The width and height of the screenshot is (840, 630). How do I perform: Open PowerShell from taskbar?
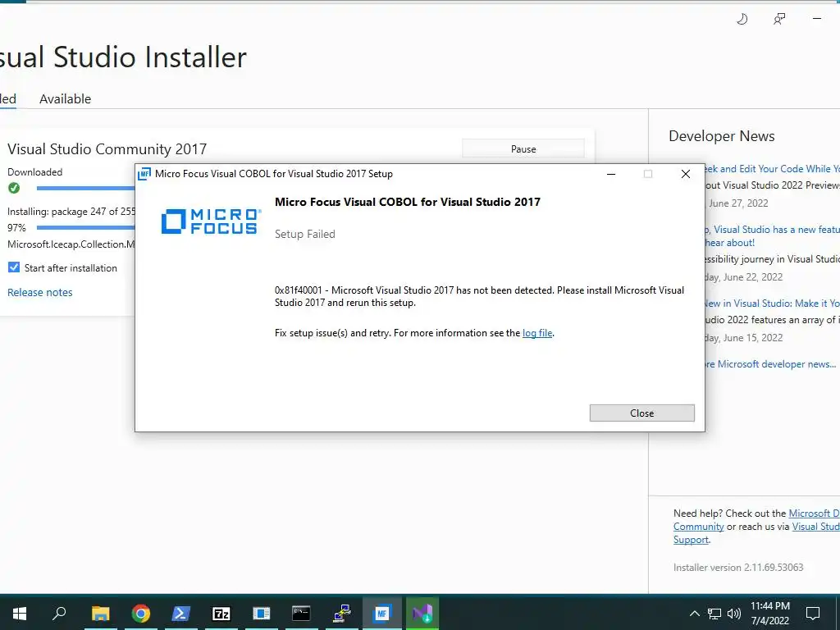pyautogui.click(x=180, y=613)
